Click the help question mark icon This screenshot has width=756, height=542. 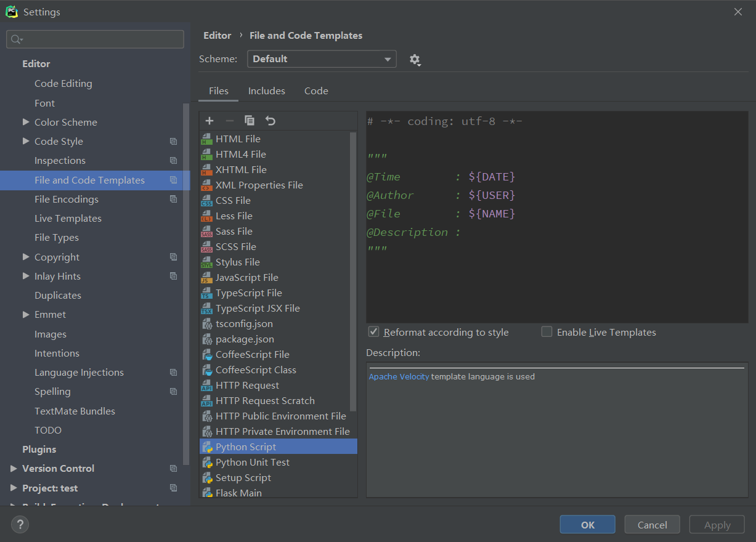[20, 525]
